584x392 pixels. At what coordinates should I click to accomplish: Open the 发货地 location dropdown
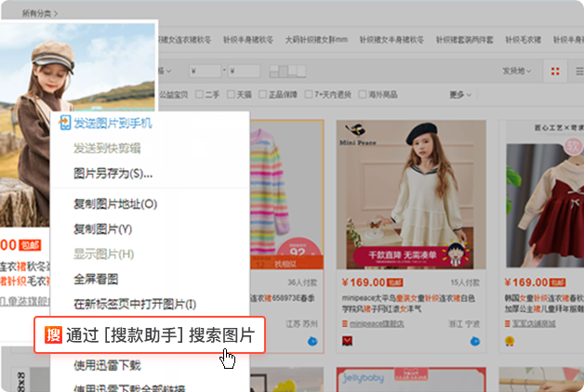pos(517,71)
